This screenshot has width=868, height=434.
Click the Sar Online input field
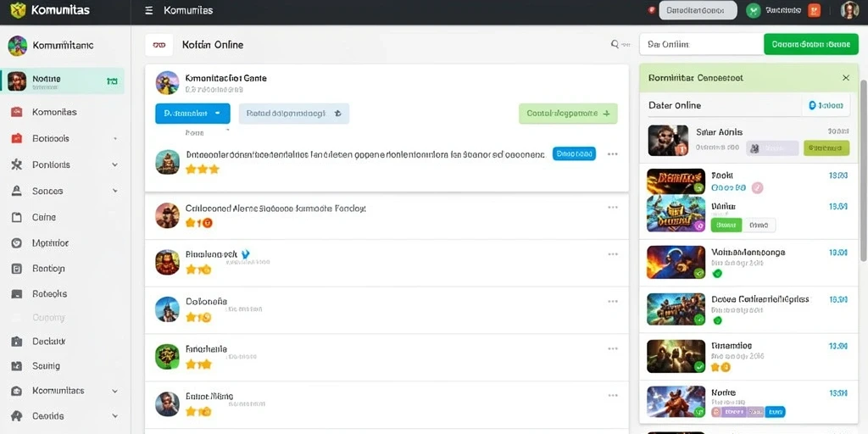701,44
